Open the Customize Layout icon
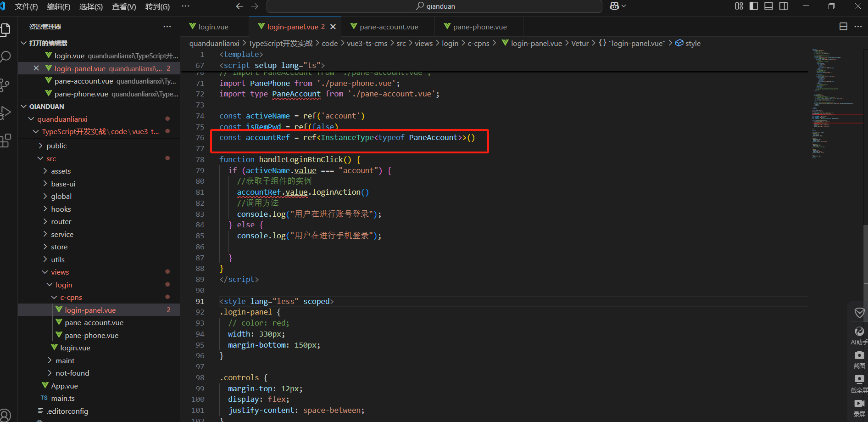This screenshot has height=422, width=868. click(739, 6)
